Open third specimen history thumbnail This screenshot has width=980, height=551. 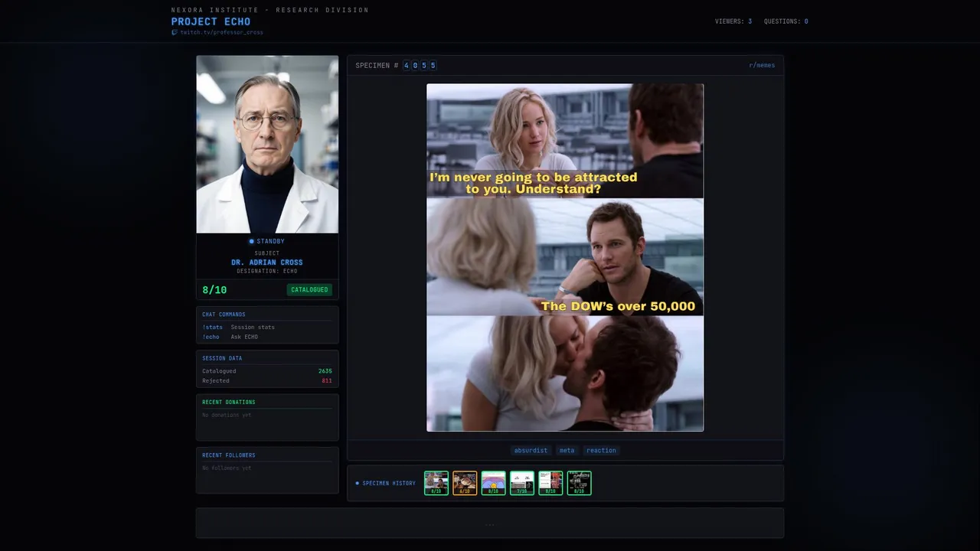[493, 483]
